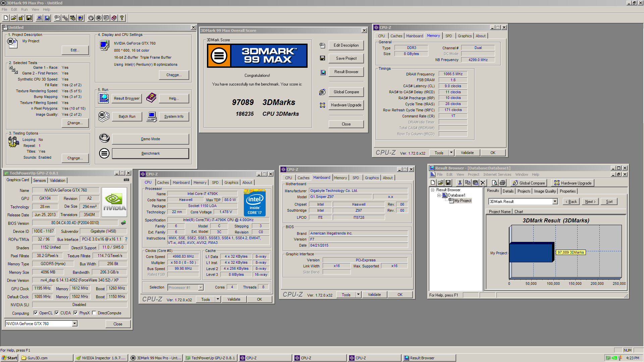Open the Guru3D.com folder taskbar button
The image size is (644, 362).
(x=46, y=358)
